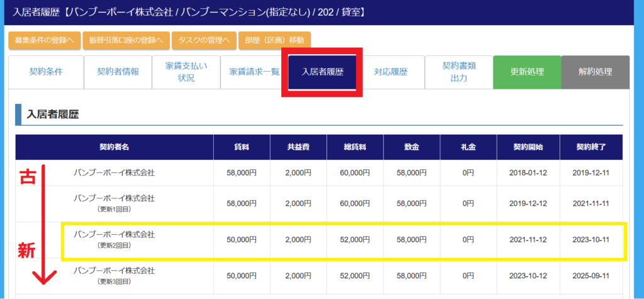The height and width of the screenshot is (299, 644).
Task: Click 50,000円 rent in 更新3回目 row
Action: point(241,276)
